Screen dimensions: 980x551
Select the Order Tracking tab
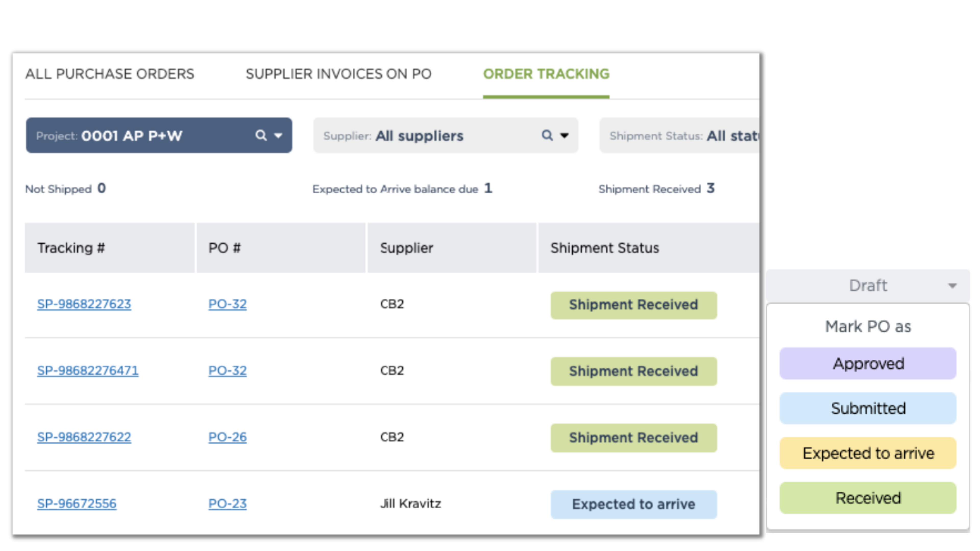[x=546, y=74]
